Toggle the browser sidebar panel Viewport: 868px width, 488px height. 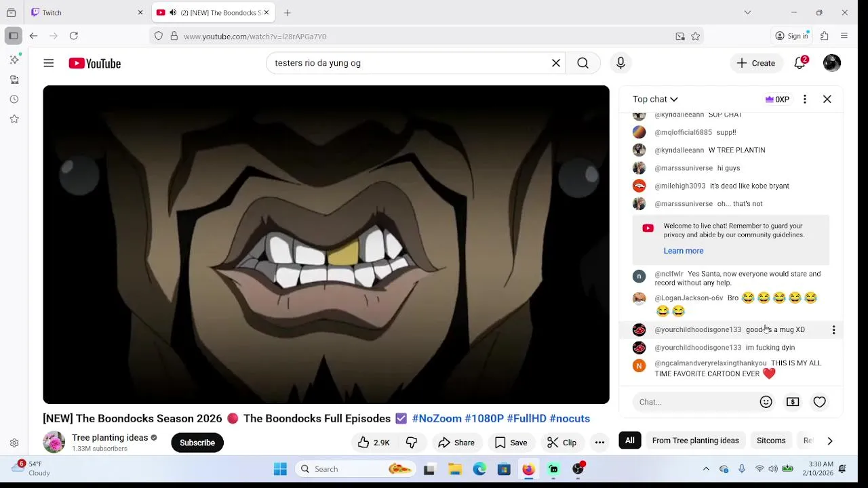click(14, 36)
